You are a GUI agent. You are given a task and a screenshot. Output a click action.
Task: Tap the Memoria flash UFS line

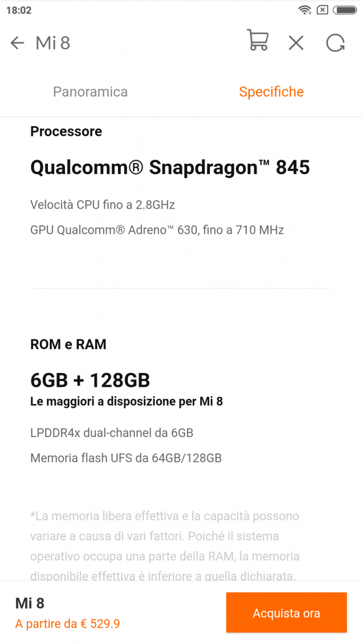[126, 457]
